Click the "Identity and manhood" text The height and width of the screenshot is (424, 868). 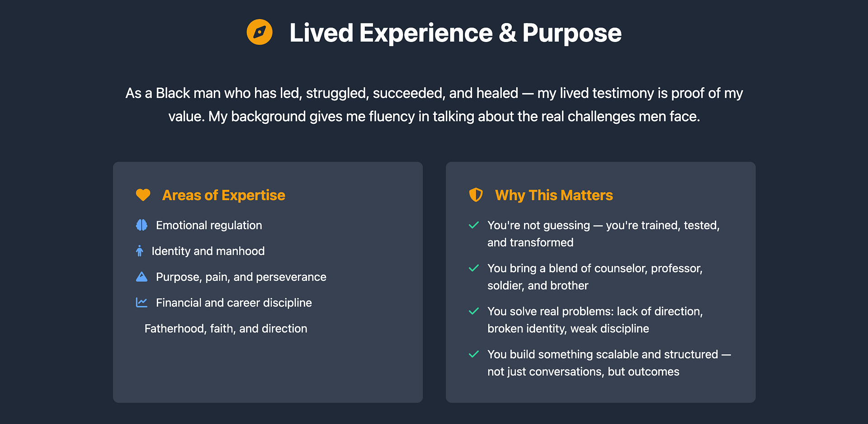(208, 251)
